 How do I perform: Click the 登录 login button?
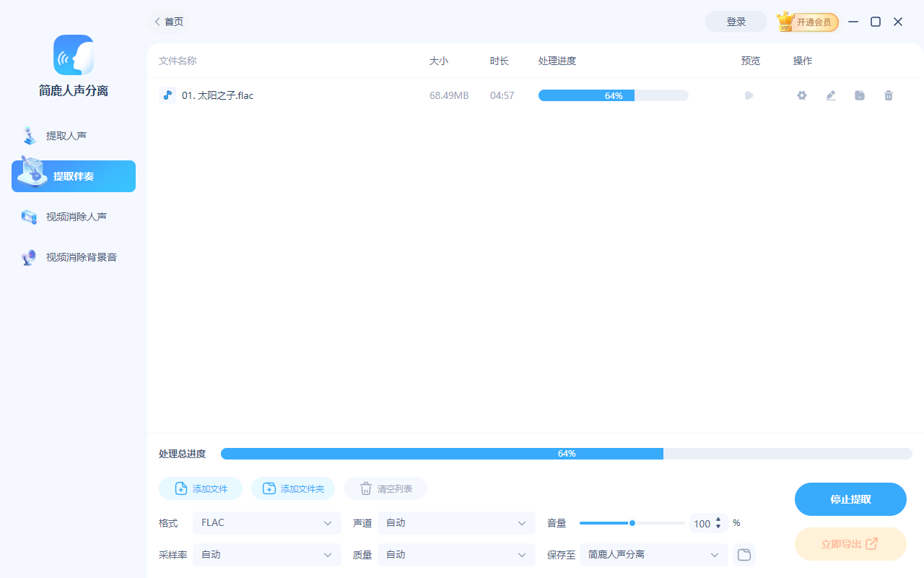[736, 22]
